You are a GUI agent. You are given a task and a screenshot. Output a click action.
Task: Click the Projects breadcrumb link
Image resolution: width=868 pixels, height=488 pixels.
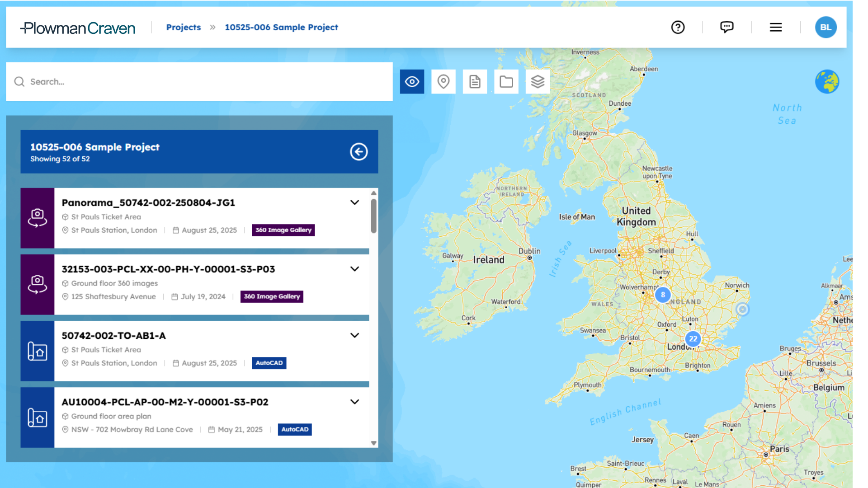click(x=184, y=28)
